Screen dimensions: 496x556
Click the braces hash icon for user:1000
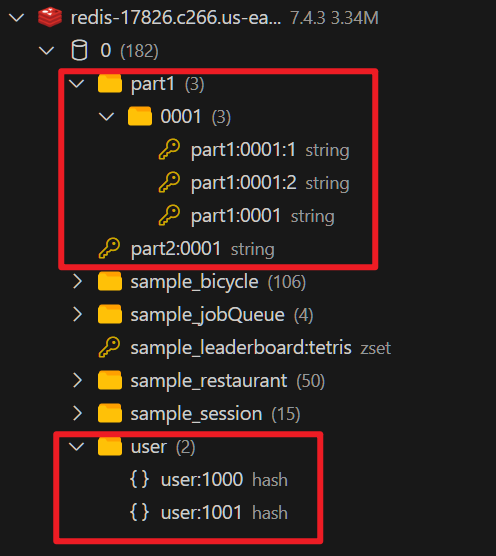pyautogui.click(x=139, y=479)
